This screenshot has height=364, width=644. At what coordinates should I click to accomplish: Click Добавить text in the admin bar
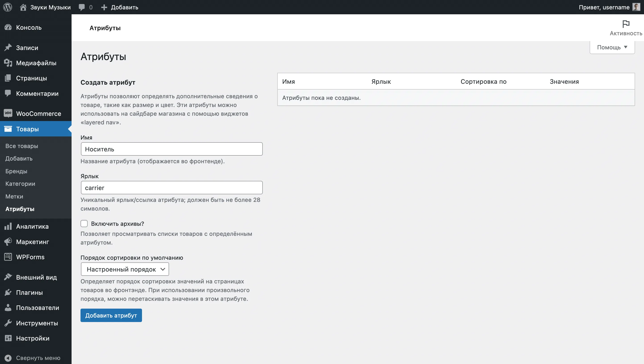(124, 7)
